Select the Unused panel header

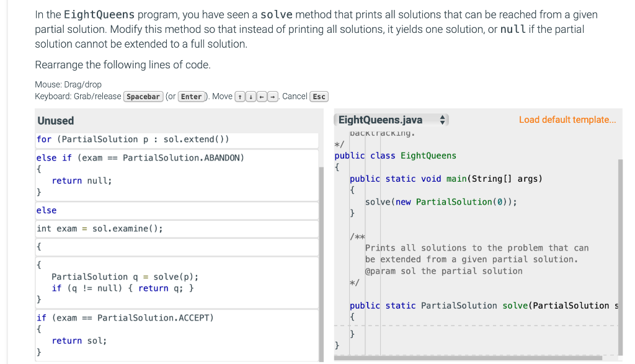pos(56,120)
